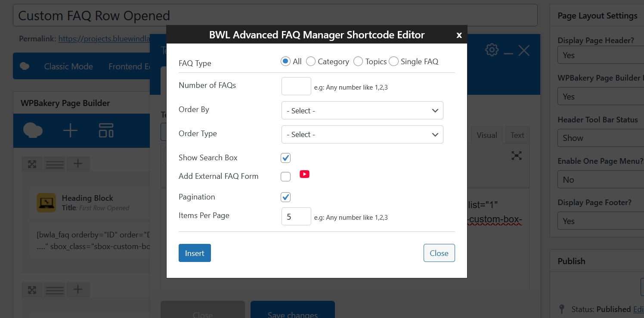Click the publish status pin icon

561,309
